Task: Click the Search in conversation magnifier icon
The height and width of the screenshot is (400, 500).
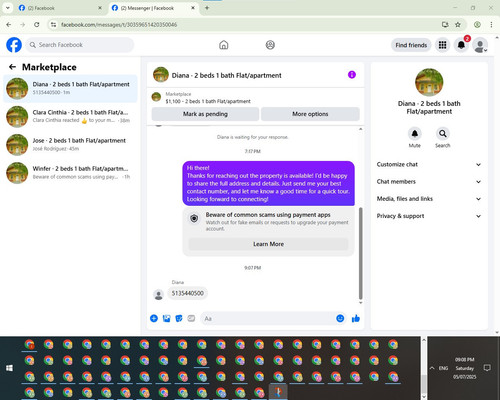Action: click(x=443, y=134)
